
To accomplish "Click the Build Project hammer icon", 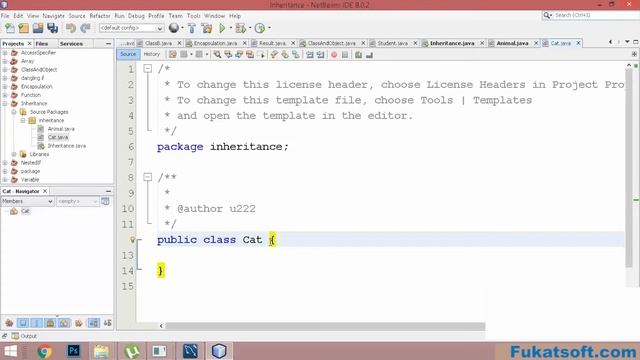I will coord(192,28).
